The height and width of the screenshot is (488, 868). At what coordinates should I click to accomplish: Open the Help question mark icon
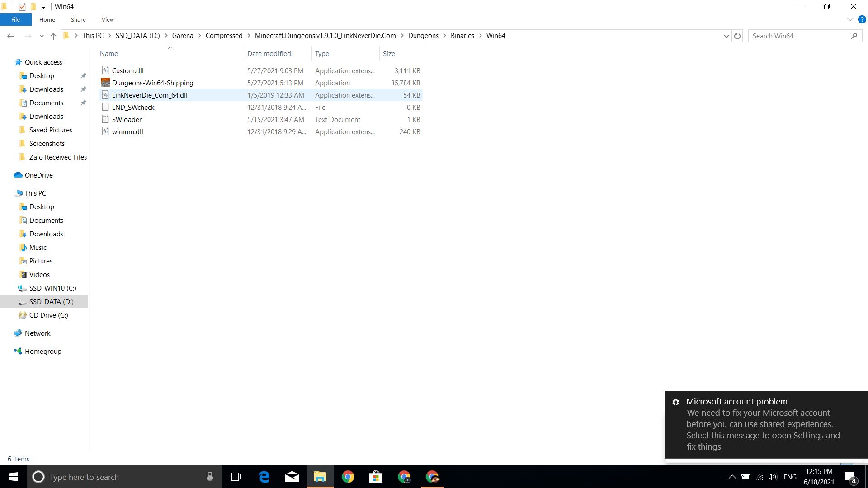[x=862, y=19]
